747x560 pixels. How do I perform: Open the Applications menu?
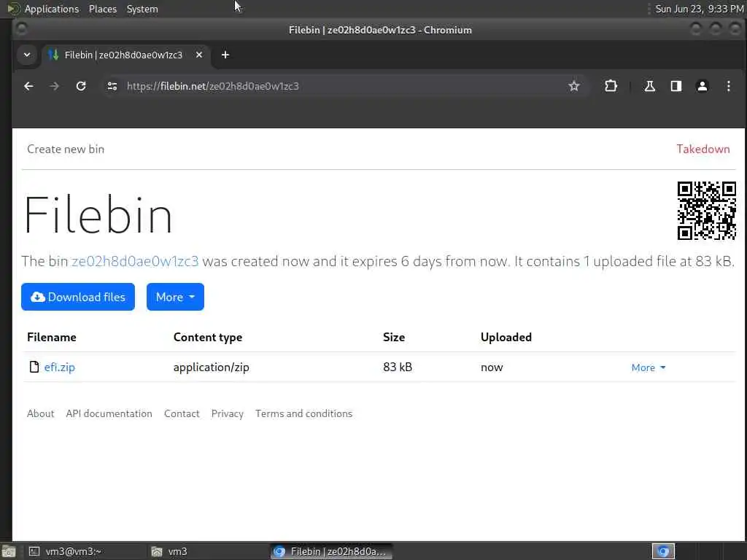(x=51, y=9)
